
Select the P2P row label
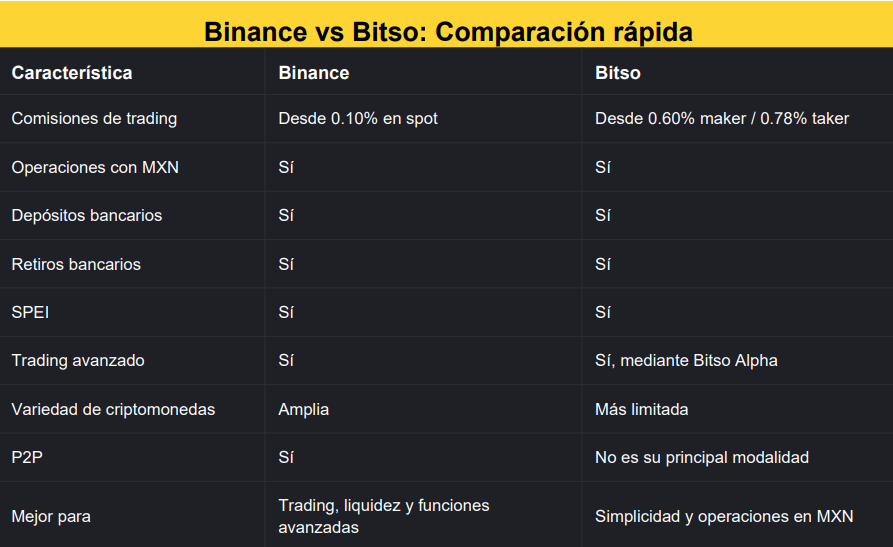click(27, 458)
